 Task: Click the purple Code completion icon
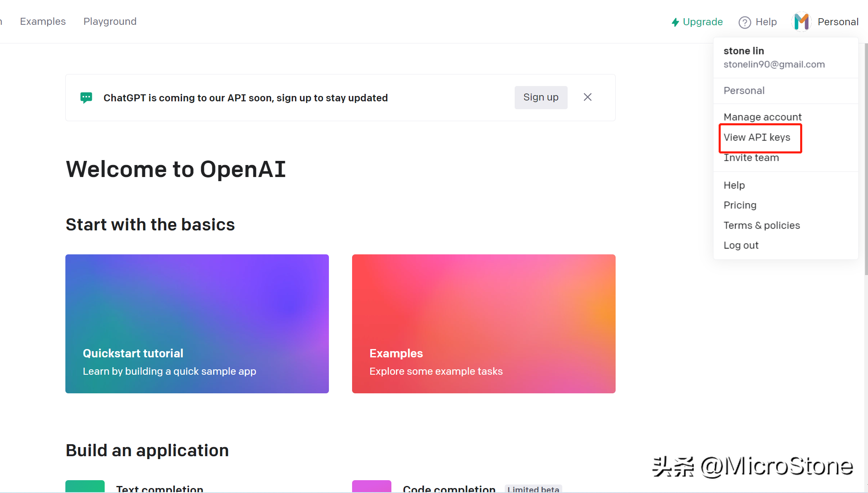(x=372, y=486)
